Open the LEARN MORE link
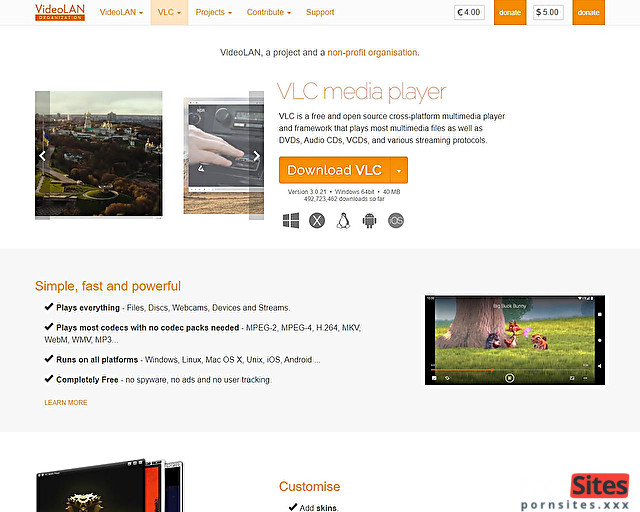This screenshot has width=640, height=512. [66, 403]
